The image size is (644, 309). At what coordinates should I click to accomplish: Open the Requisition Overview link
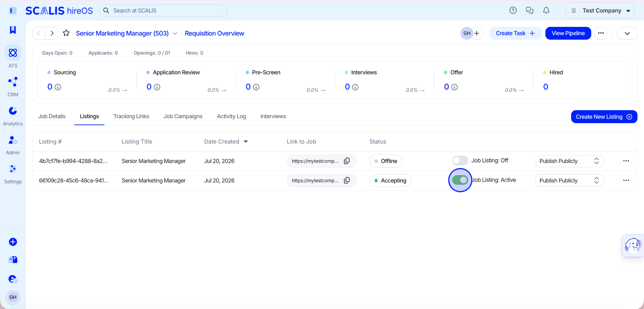(214, 33)
